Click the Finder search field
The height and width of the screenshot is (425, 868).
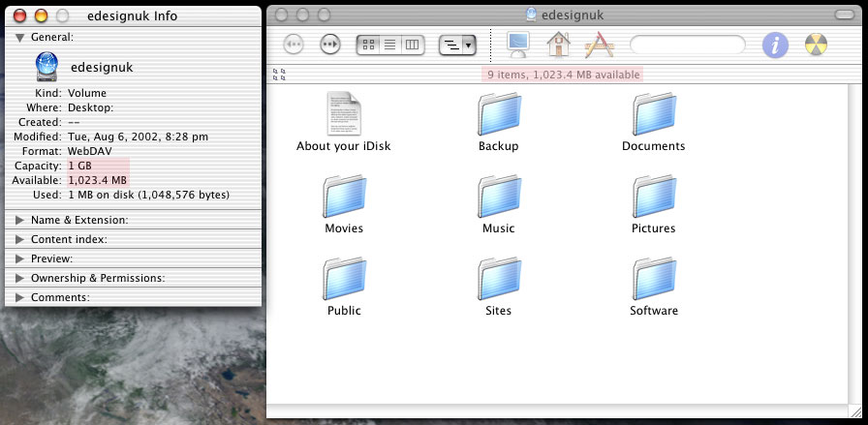click(688, 45)
